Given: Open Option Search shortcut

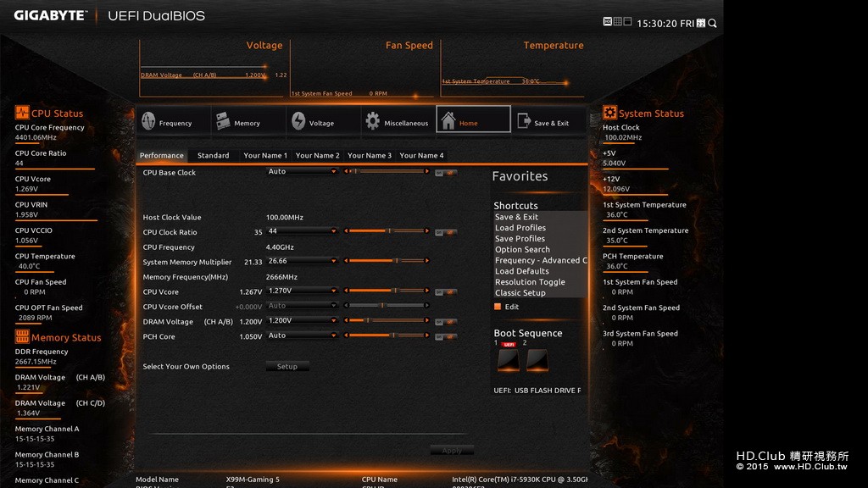Looking at the screenshot, I should coord(522,250).
